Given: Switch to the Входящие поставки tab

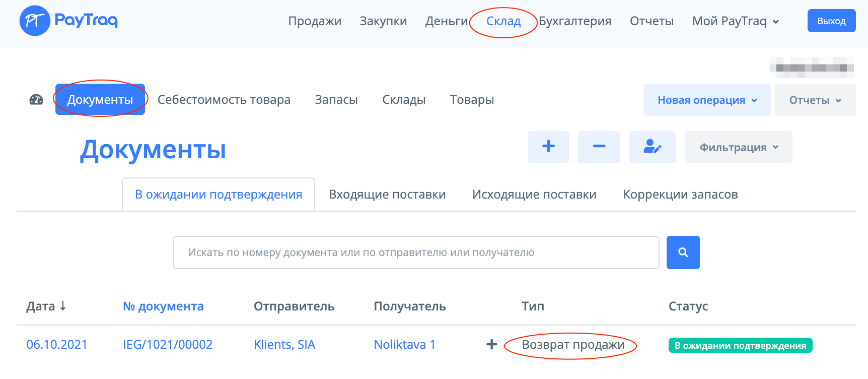Looking at the screenshot, I should (x=387, y=195).
